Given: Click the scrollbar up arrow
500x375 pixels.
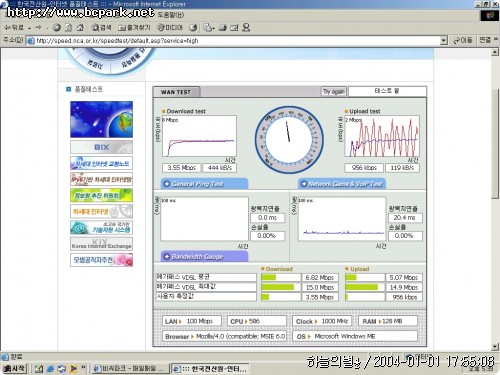Looking at the screenshot, I should (x=495, y=52).
